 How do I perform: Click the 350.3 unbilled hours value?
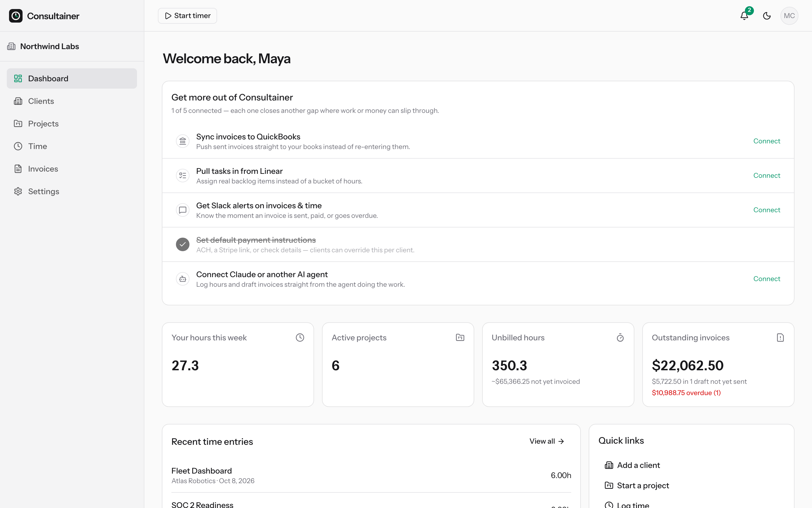(x=509, y=365)
